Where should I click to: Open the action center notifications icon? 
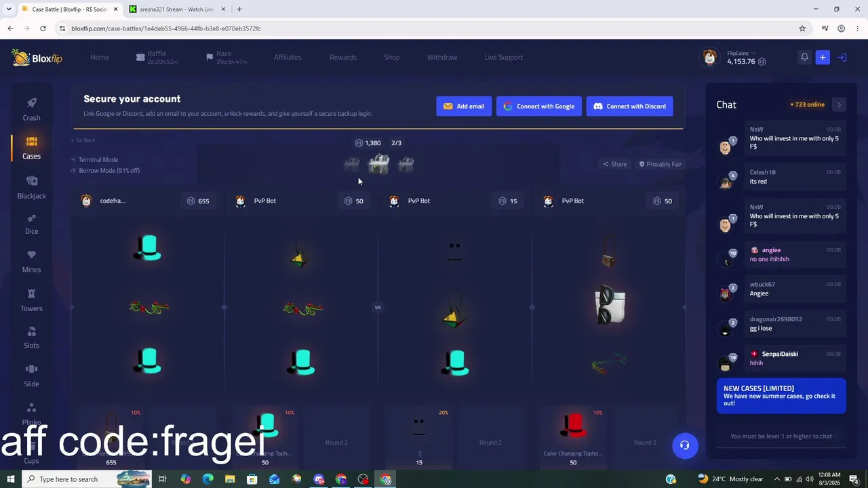coord(853,479)
